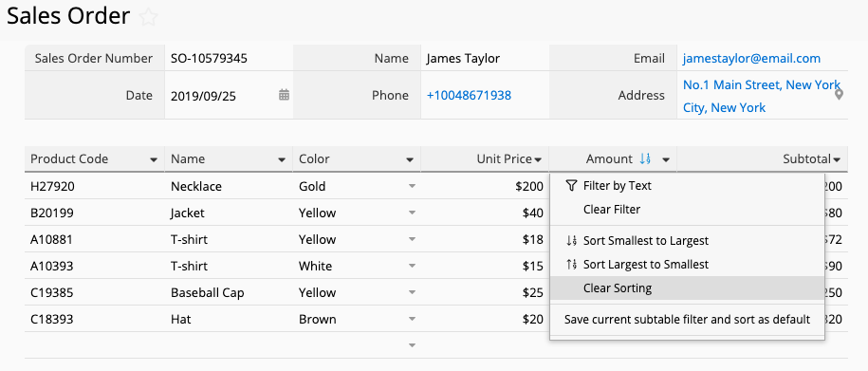
Task: Star the Sales Order as favorite
Action: 148,17
